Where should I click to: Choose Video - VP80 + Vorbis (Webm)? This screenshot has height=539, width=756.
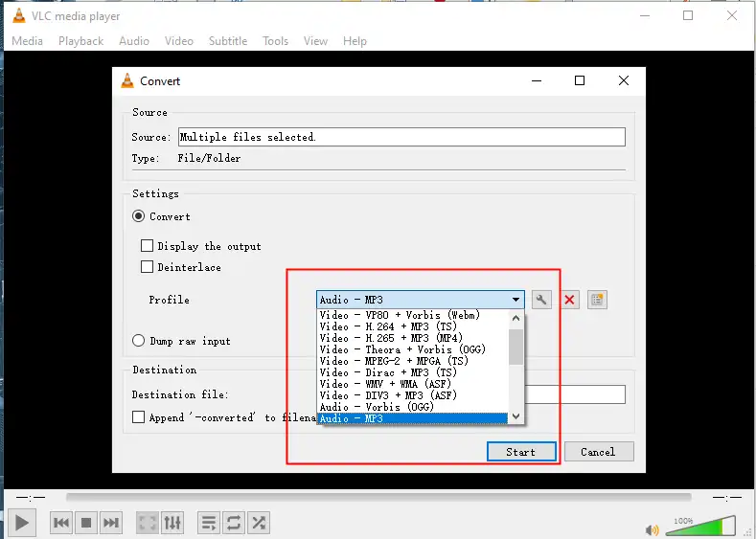412,315
